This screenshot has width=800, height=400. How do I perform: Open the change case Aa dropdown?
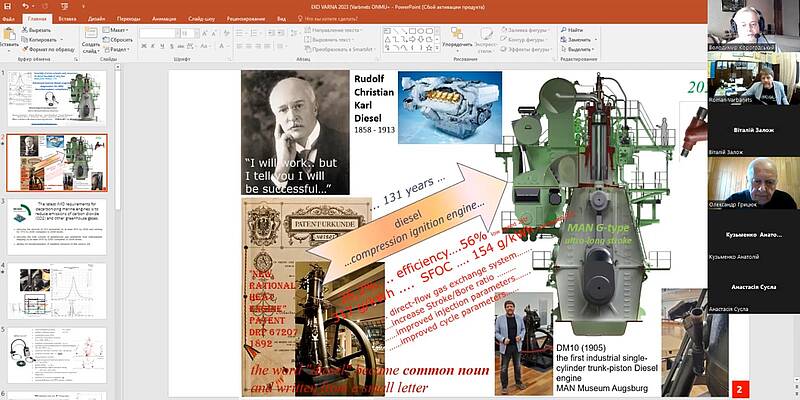[x=205, y=46]
